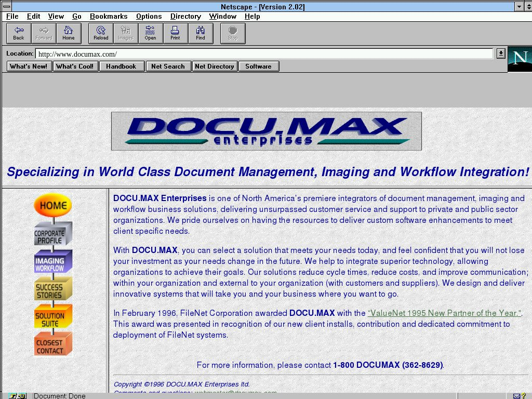
Task: Select the Corporate Profile navigation block
Action: [x=50, y=235]
